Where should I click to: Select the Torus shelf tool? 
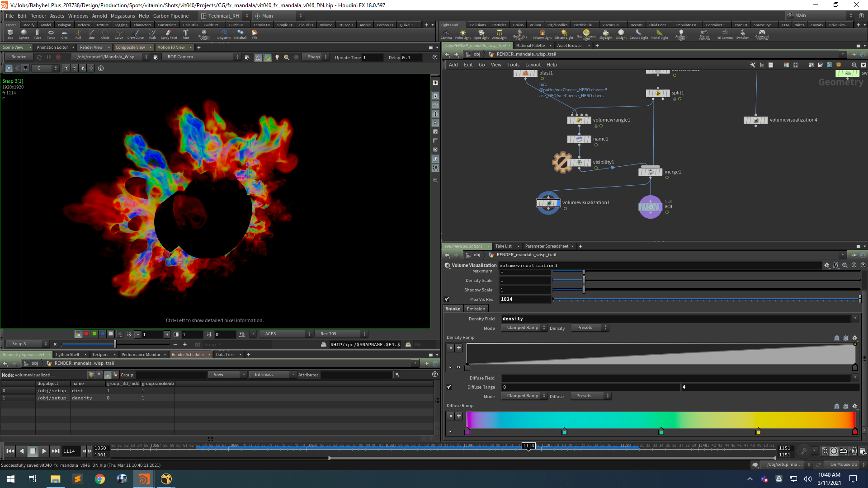coord(51,34)
